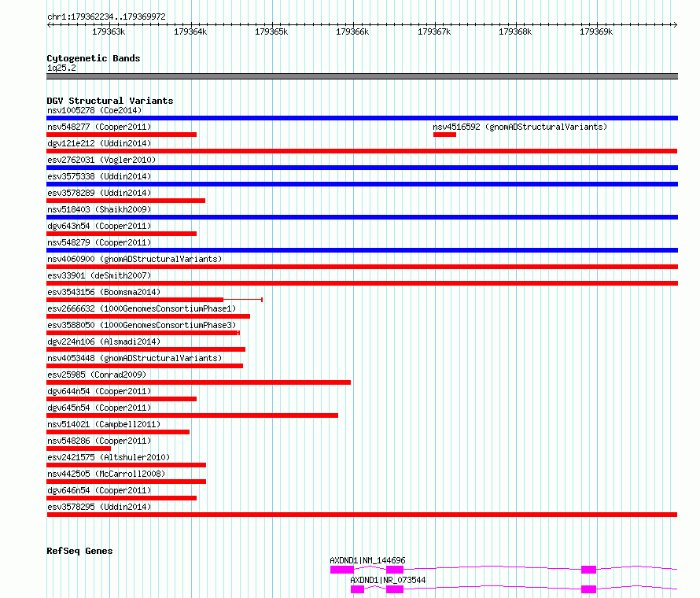Open dgv121e212 (Uddin2014) variant label
This screenshot has width=700, height=598.
99,143
